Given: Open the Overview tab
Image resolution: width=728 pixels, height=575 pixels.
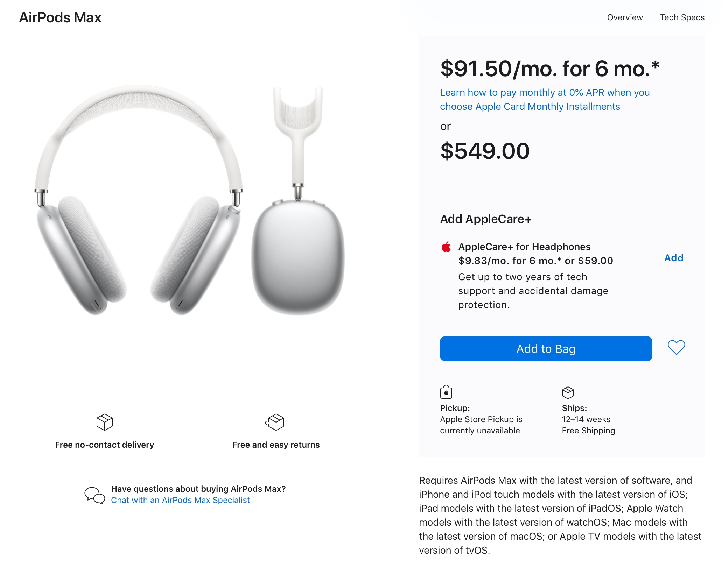Looking at the screenshot, I should tap(625, 17).
